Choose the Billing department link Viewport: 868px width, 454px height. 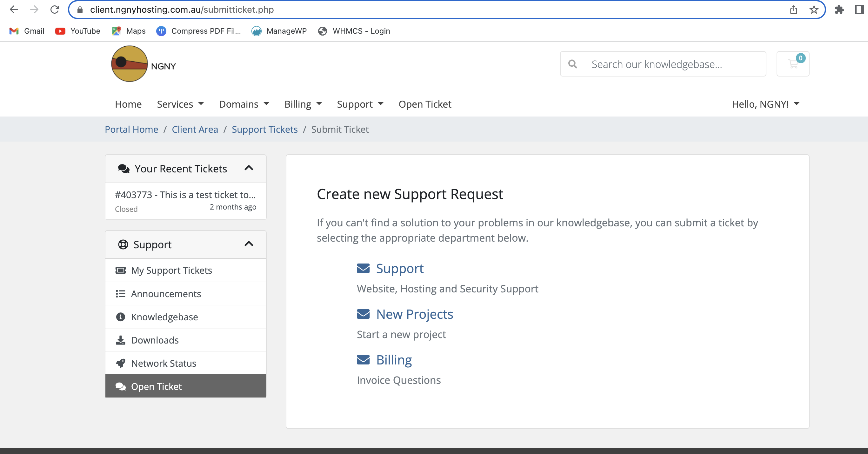394,360
